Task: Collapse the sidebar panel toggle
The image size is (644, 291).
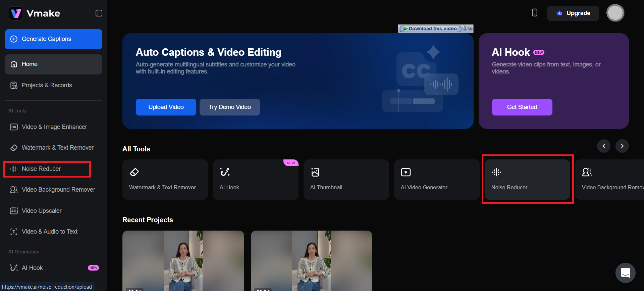Action: [99, 13]
